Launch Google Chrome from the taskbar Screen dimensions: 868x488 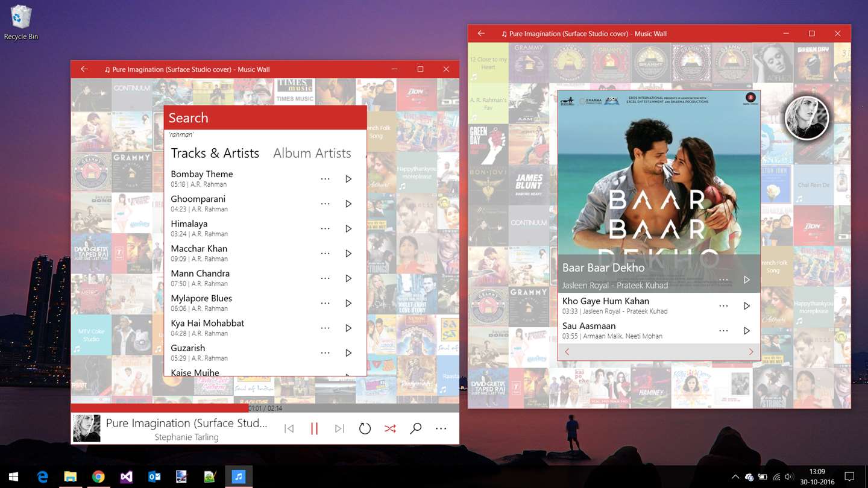coord(98,477)
